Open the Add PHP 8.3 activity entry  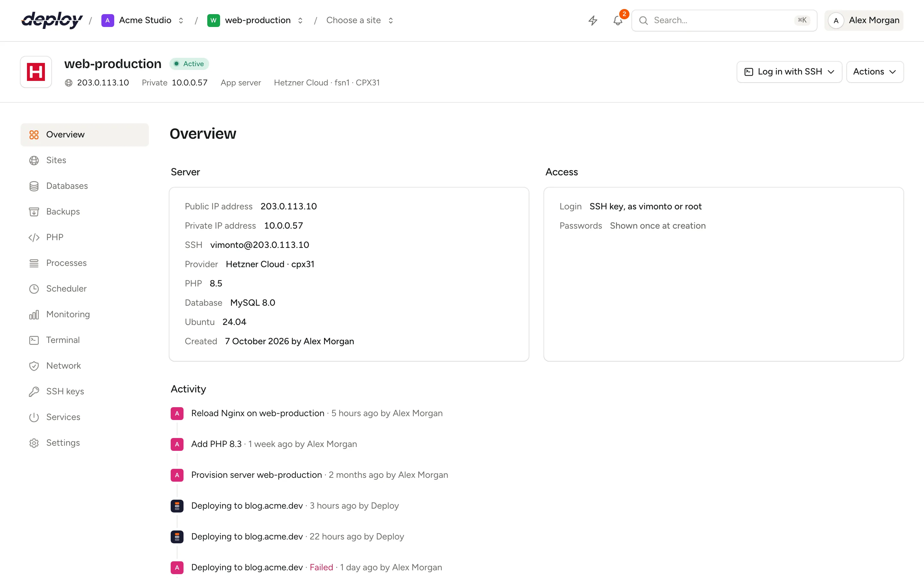[x=216, y=444]
